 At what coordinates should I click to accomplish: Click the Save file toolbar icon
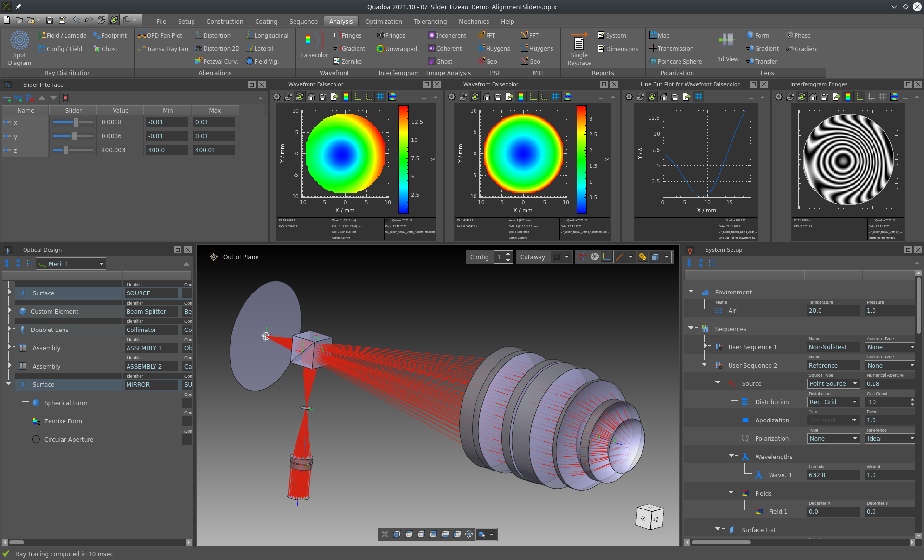pos(49,20)
